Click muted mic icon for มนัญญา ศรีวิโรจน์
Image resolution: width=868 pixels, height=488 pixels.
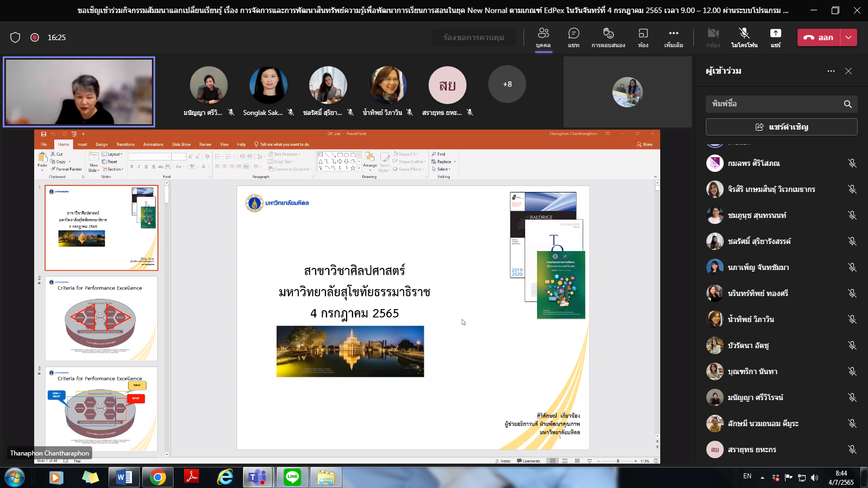(852, 397)
